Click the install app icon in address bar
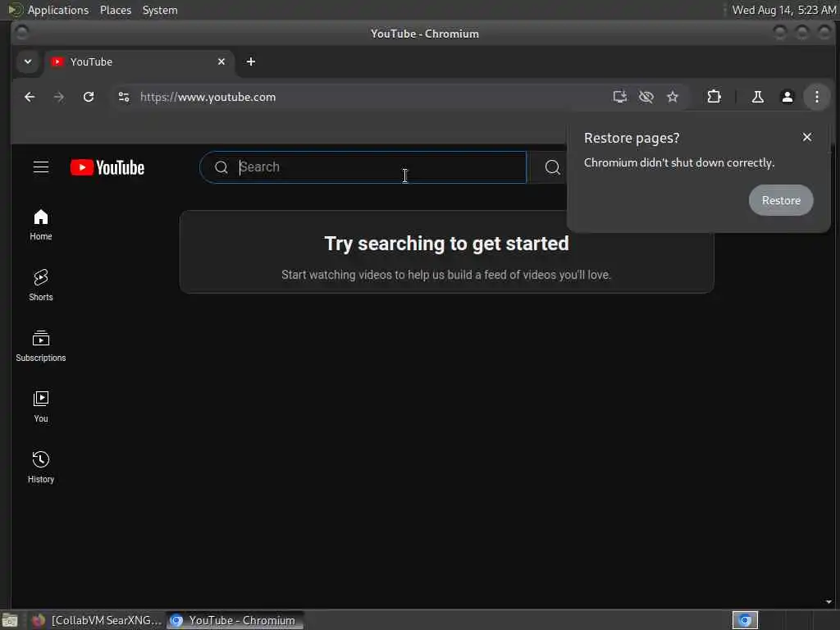The width and height of the screenshot is (840, 630). 620,97
